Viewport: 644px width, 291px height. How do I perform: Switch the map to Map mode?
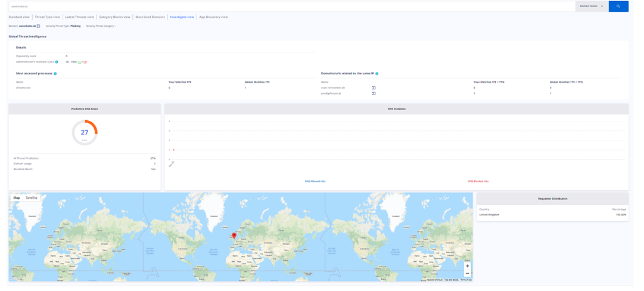pyautogui.click(x=17, y=198)
